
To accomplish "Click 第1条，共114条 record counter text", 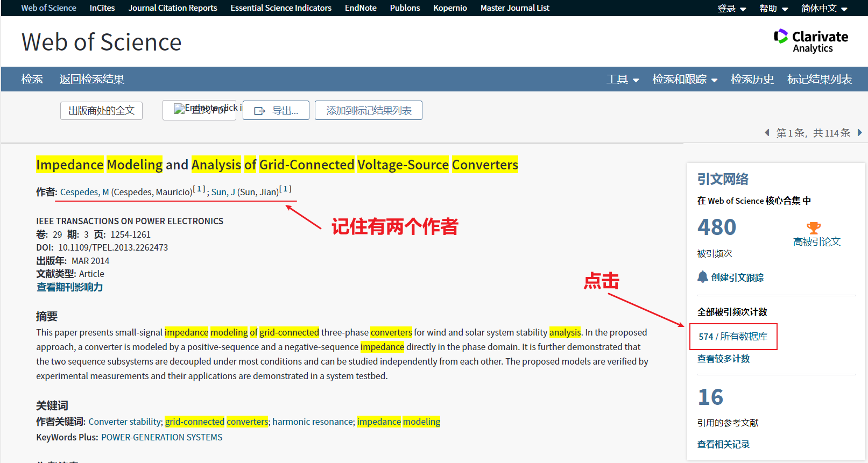I will coord(813,133).
